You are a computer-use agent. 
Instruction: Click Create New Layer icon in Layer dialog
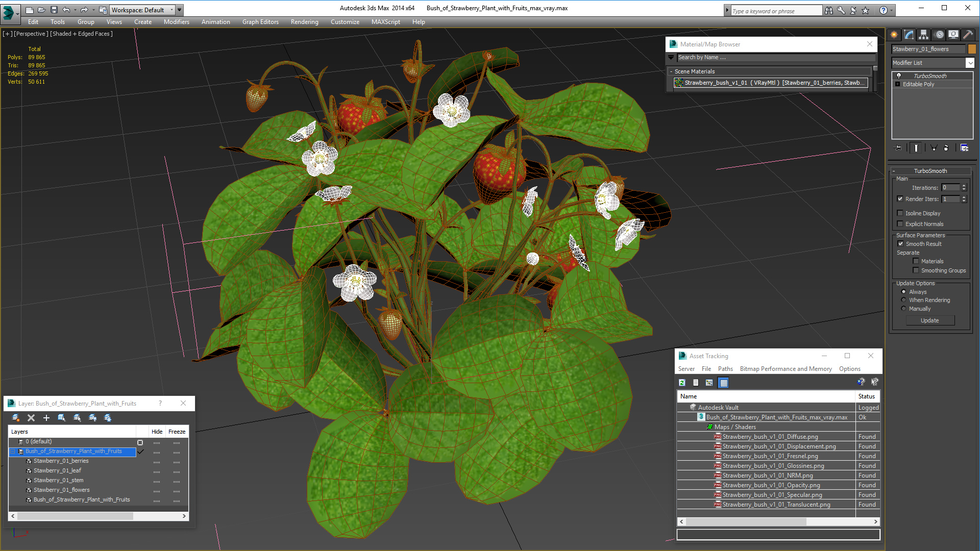[16, 418]
